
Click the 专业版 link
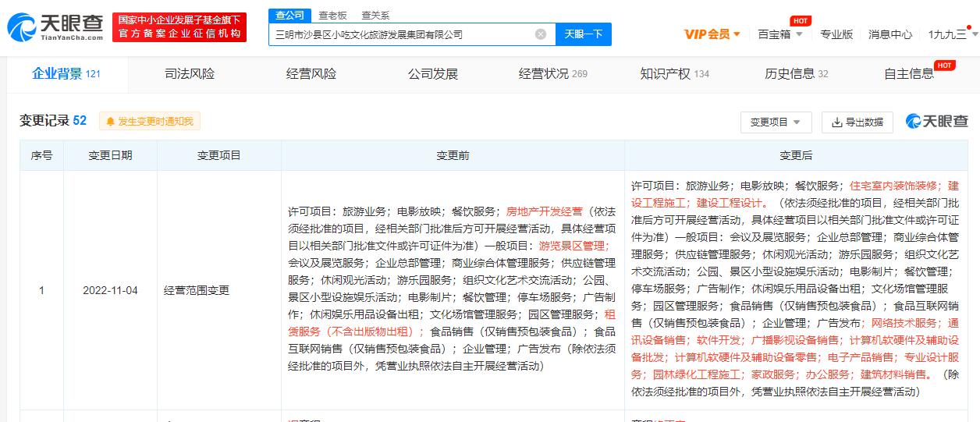[836, 34]
